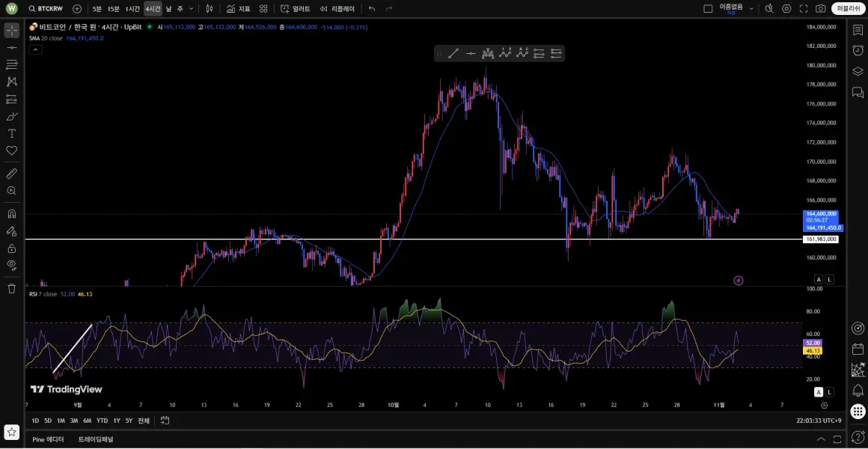Toggle magnet mode in the left toolbar
Viewport: 868px width, 449px height.
pos(11,213)
